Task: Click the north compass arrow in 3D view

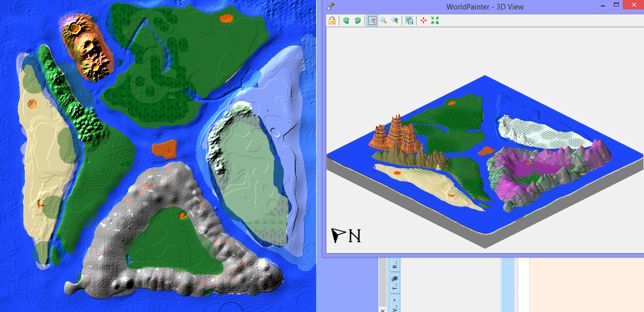Action: tap(338, 235)
